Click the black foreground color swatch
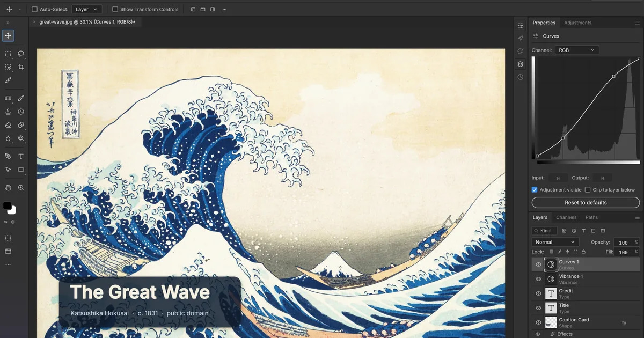This screenshot has height=338, width=644. pyautogui.click(x=7, y=206)
